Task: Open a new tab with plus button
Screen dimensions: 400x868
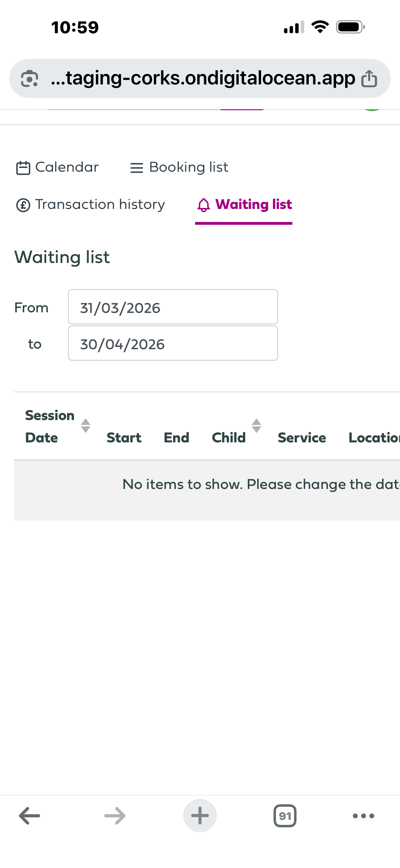Action: (200, 816)
